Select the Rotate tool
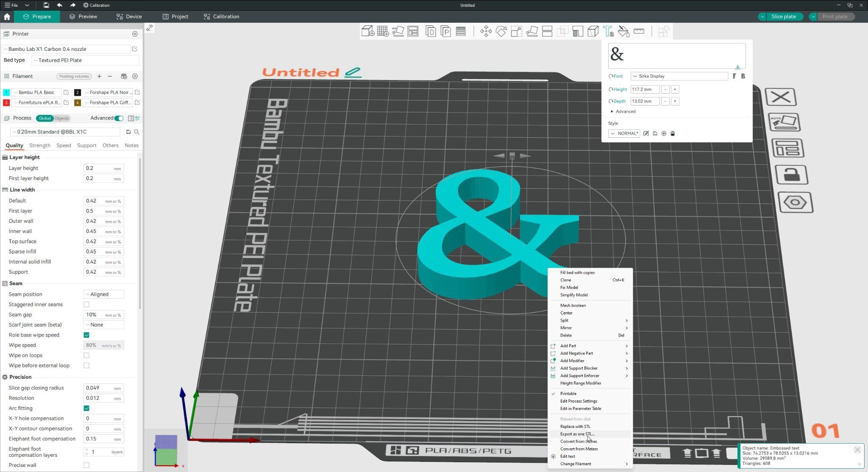This screenshot has height=472, width=868. pos(501,31)
